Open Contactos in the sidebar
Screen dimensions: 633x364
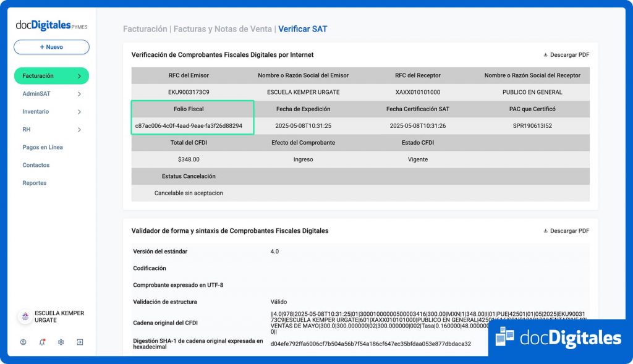(36, 165)
